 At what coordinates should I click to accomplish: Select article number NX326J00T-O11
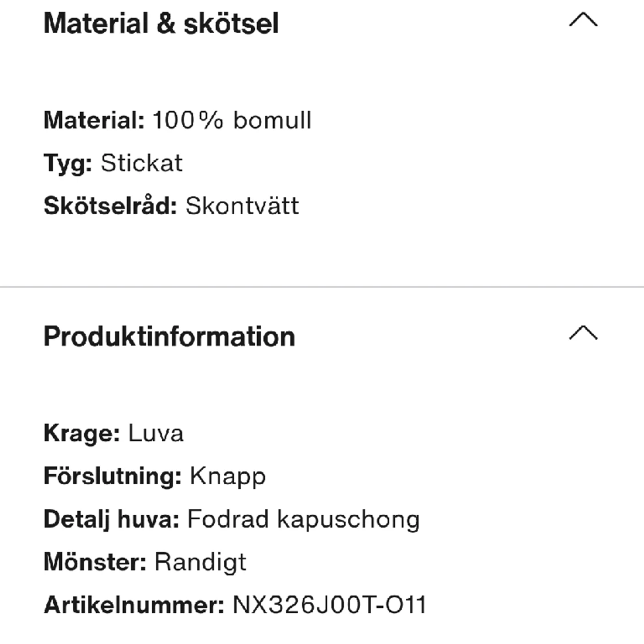click(x=329, y=605)
